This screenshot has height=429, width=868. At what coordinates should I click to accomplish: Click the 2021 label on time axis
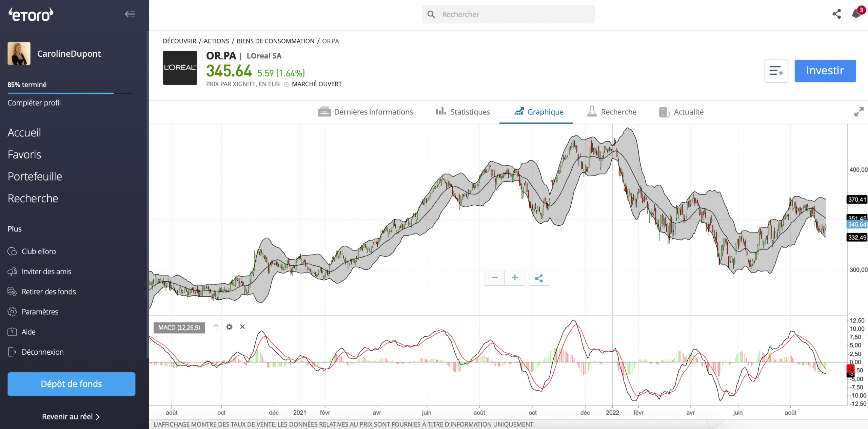tap(299, 413)
